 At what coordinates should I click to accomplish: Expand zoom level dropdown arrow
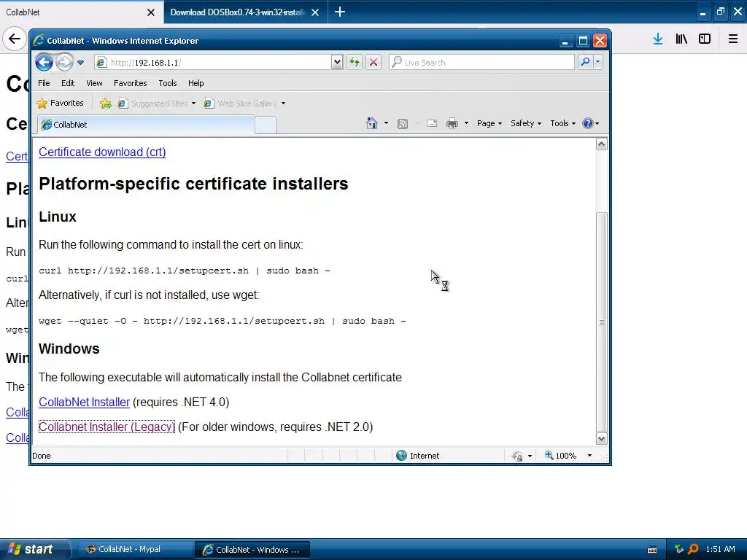pyautogui.click(x=589, y=456)
